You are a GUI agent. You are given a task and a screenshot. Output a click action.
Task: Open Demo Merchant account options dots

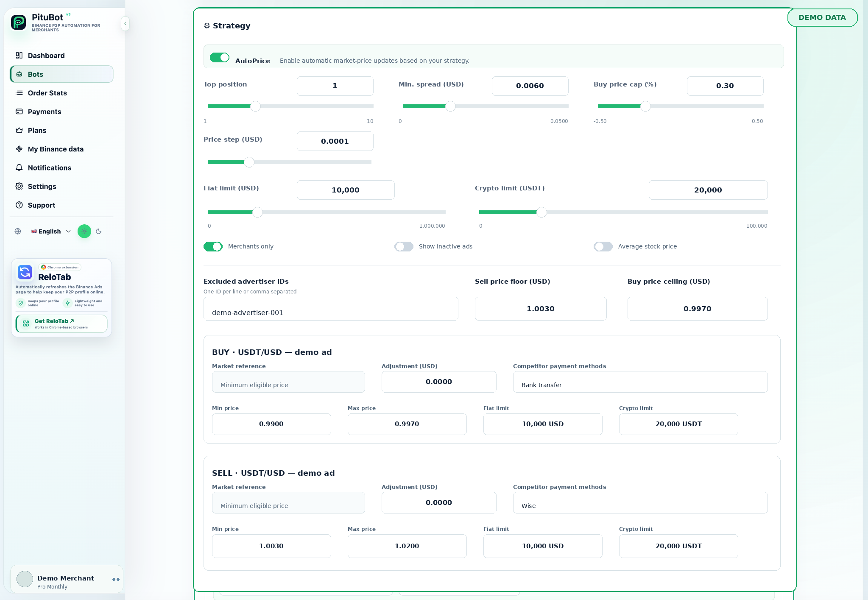click(116, 579)
